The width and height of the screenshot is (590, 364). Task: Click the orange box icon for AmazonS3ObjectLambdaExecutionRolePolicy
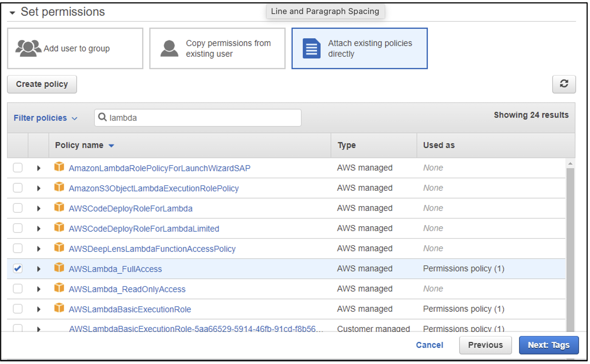click(x=59, y=187)
